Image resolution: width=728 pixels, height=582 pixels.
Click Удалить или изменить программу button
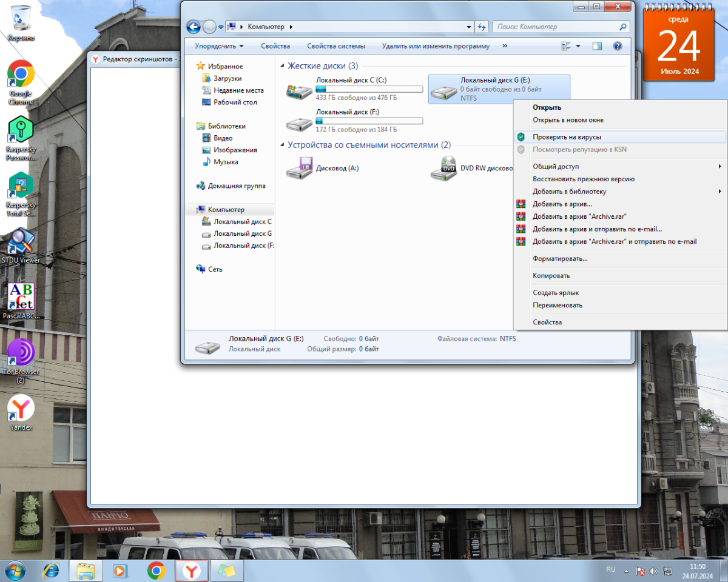click(x=436, y=46)
